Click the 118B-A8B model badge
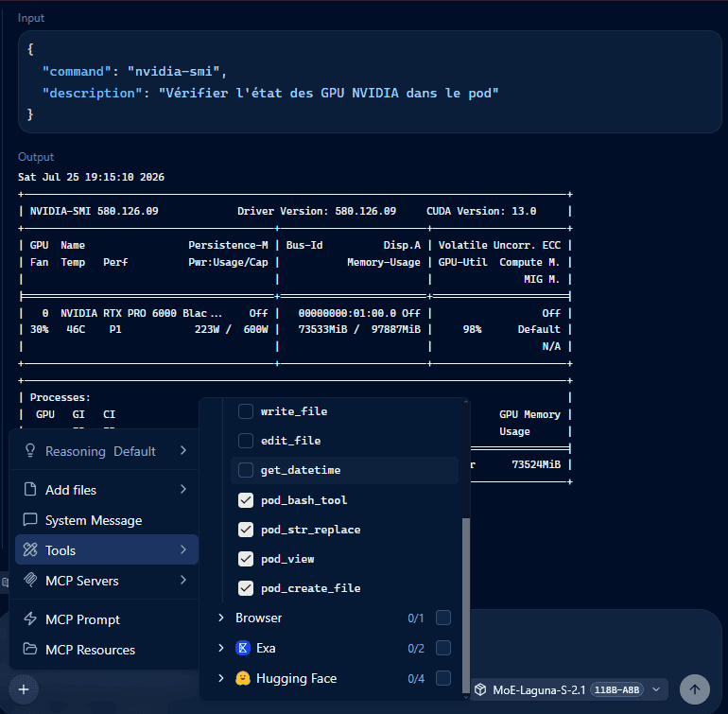The height and width of the screenshot is (714, 728). point(616,689)
